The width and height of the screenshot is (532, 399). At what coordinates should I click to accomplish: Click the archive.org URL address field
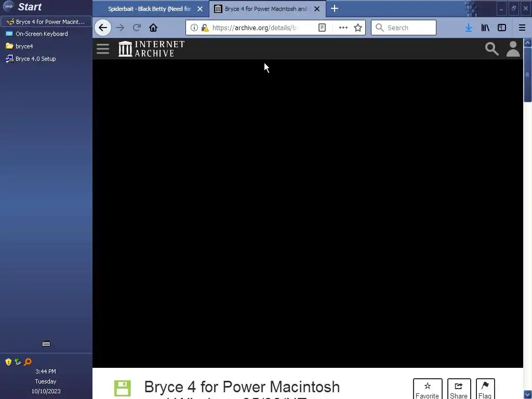(255, 28)
